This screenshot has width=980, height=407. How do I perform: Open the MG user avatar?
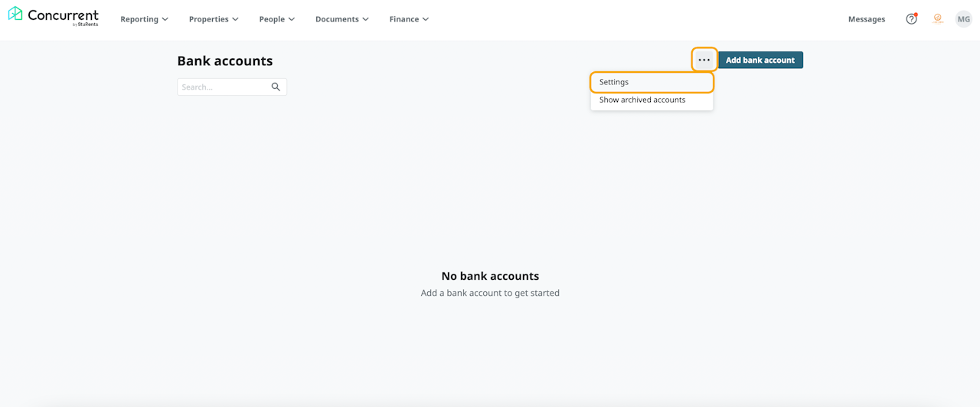tap(963, 19)
